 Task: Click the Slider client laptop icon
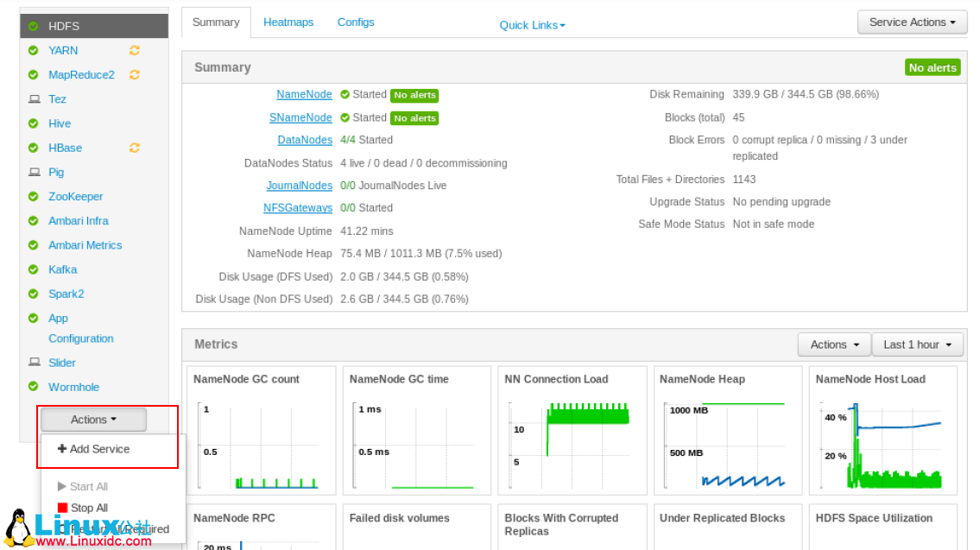click(x=34, y=363)
